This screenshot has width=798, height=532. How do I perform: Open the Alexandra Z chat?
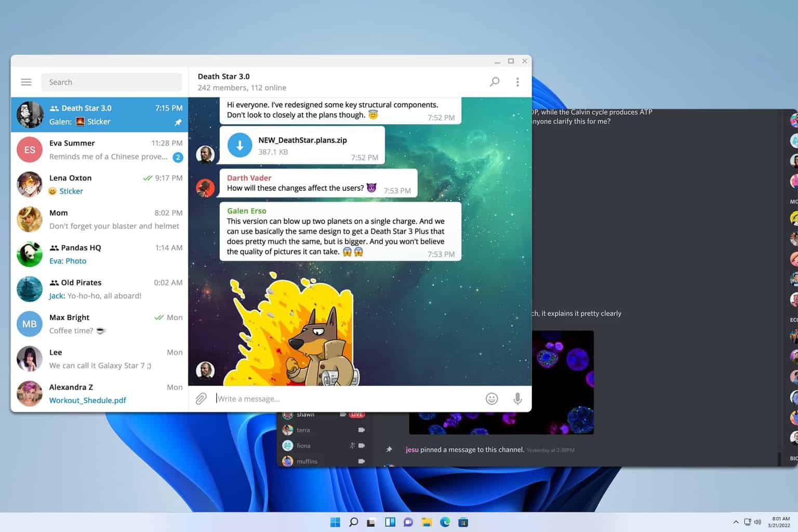tap(99, 394)
